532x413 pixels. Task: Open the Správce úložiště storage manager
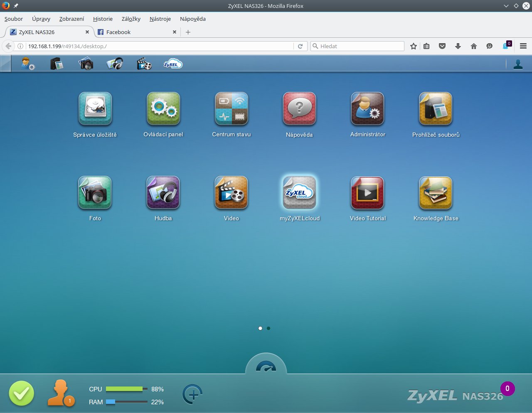95,109
